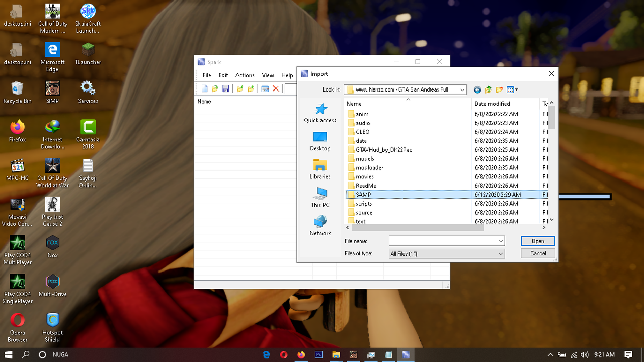The height and width of the screenshot is (362, 644).
Task: Select the TLauncher desktop icon
Action: click(88, 53)
